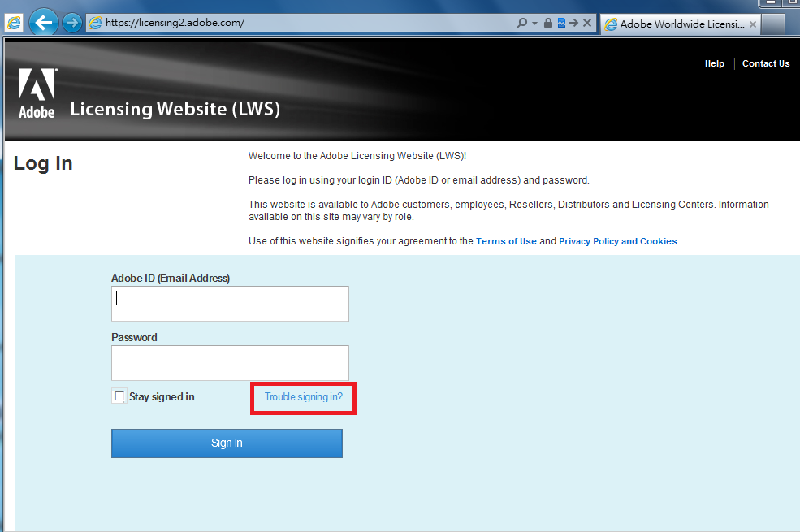Open a new tab with the blank tab button

(773, 24)
